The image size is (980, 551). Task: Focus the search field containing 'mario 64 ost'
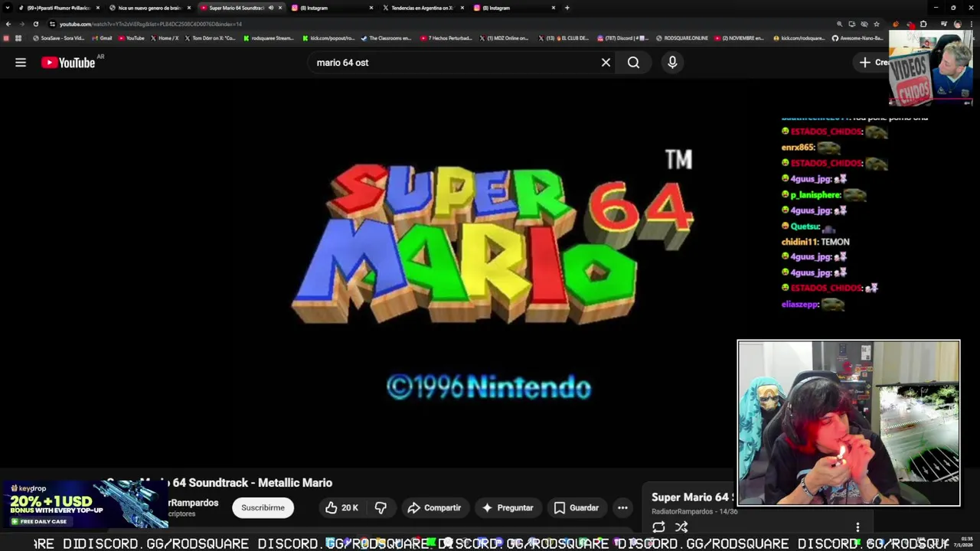click(452, 63)
